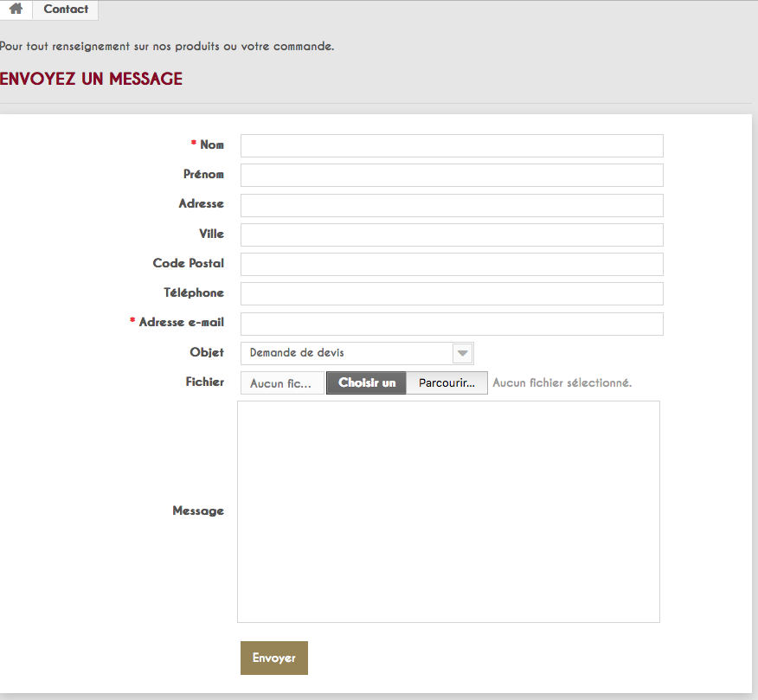Click the Adresse e-mail label
758x700 pixels.
182,322
